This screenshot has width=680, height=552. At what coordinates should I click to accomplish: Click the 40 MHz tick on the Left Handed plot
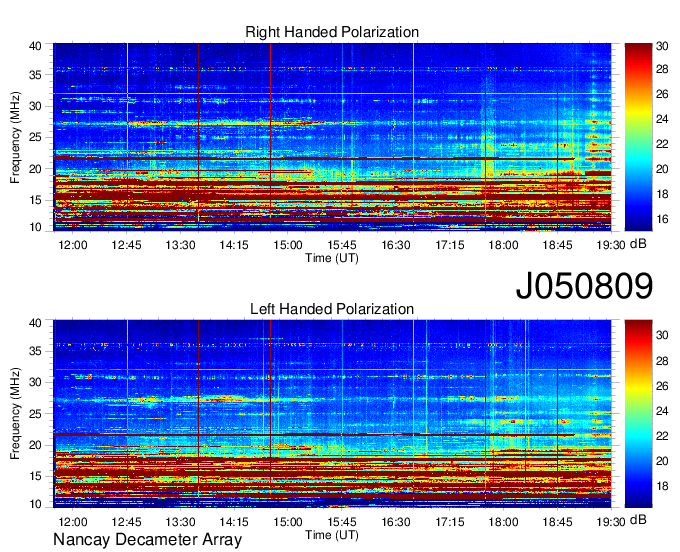coord(35,323)
